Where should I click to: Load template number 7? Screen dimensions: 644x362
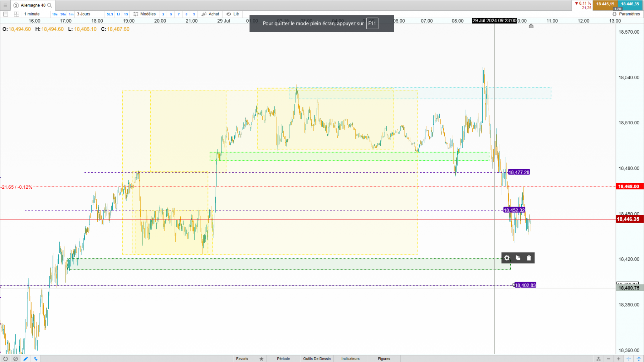click(x=179, y=14)
